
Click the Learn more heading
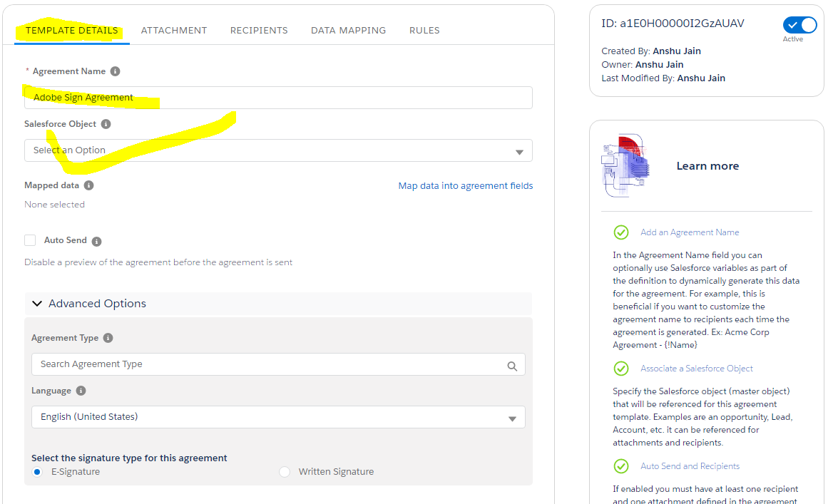pyautogui.click(x=707, y=166)
